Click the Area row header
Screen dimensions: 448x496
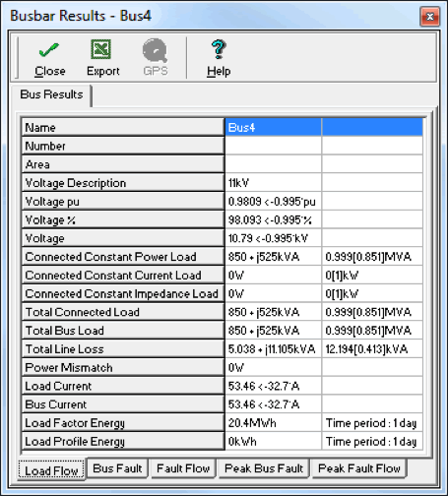point(123,164)
